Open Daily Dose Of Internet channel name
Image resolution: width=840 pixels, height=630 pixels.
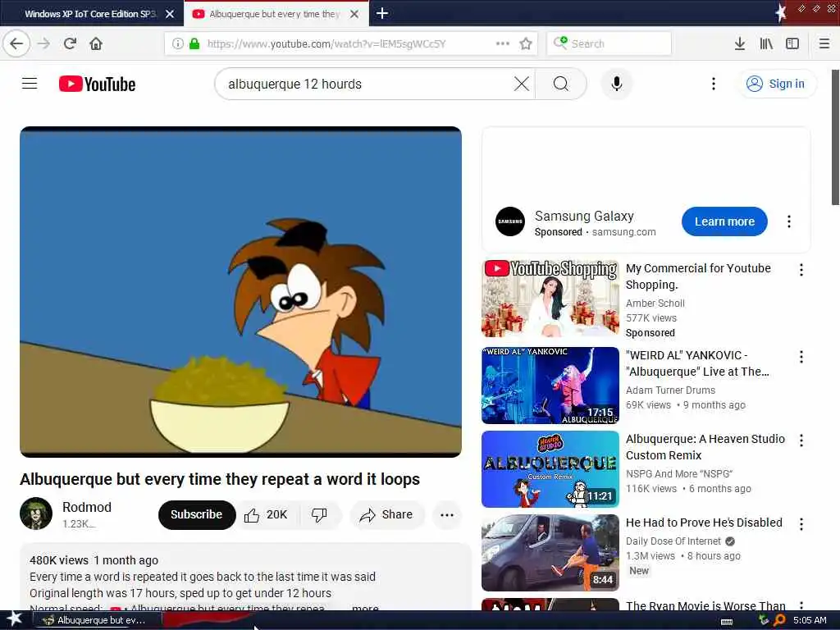[673, 541]
